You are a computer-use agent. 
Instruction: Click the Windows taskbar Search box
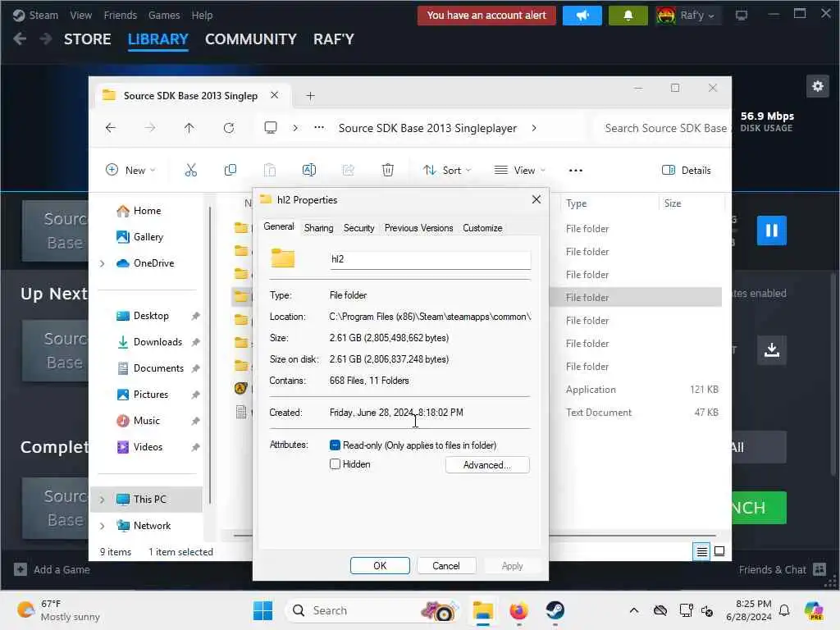pos(373,610)
